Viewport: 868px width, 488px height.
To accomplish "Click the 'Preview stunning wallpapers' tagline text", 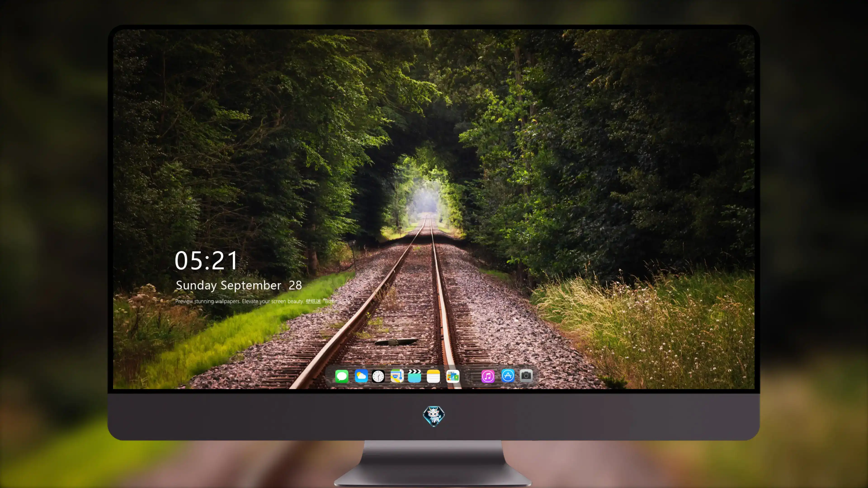I will click(263, 301).
